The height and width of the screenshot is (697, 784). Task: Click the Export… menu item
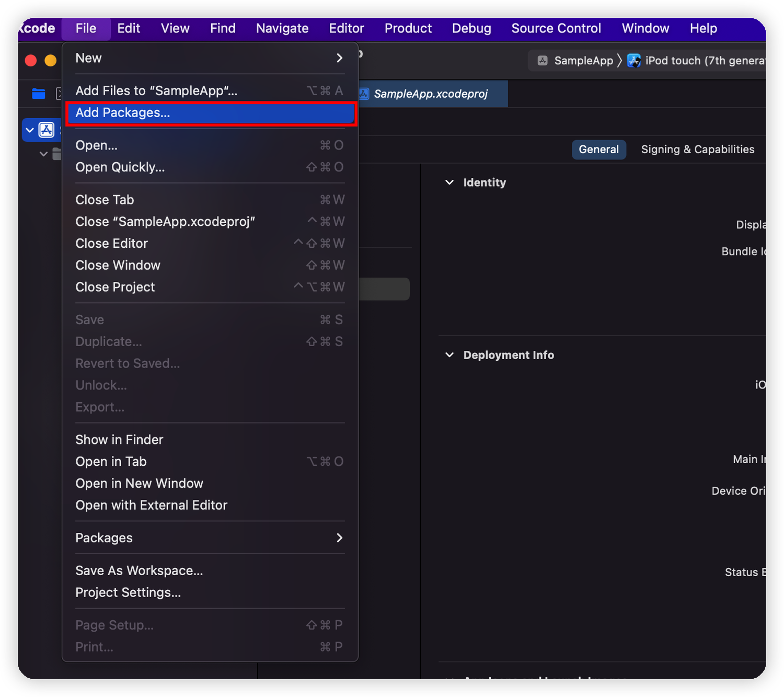[x=210, y=407]
